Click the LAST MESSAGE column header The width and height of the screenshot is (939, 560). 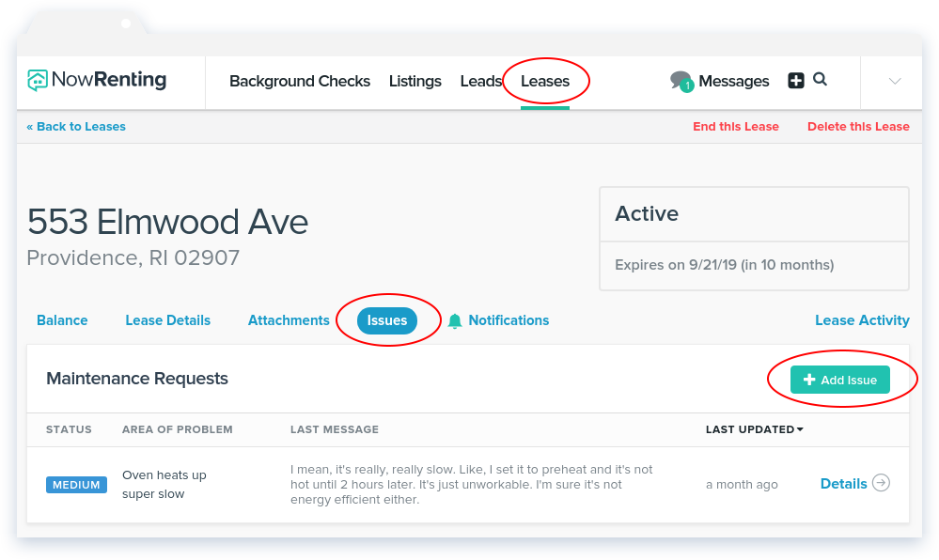335,429
